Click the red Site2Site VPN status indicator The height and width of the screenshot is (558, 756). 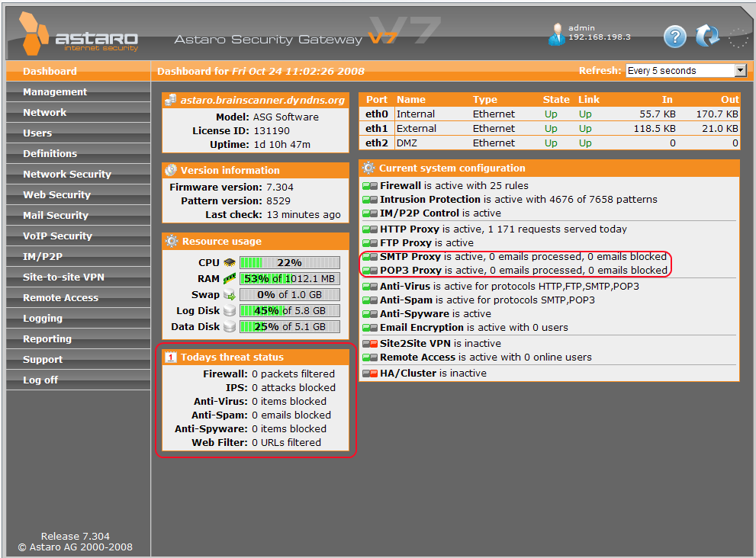point(370,344)
